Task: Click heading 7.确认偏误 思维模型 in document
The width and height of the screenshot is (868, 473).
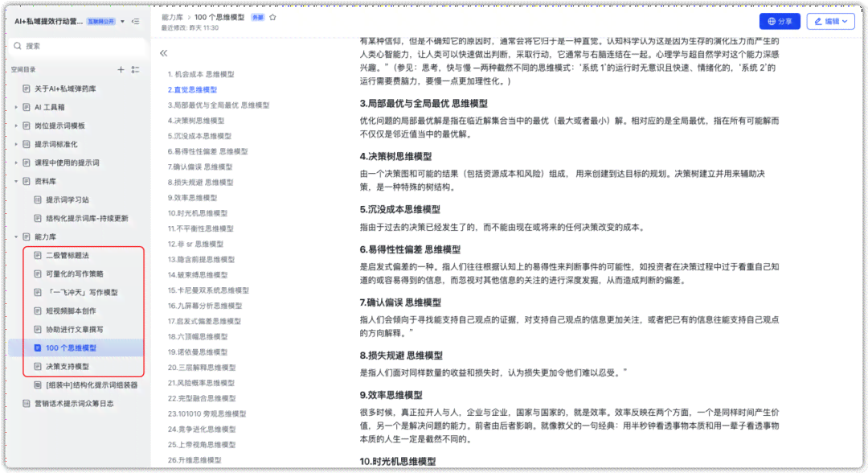Action: tap(400, 303)
